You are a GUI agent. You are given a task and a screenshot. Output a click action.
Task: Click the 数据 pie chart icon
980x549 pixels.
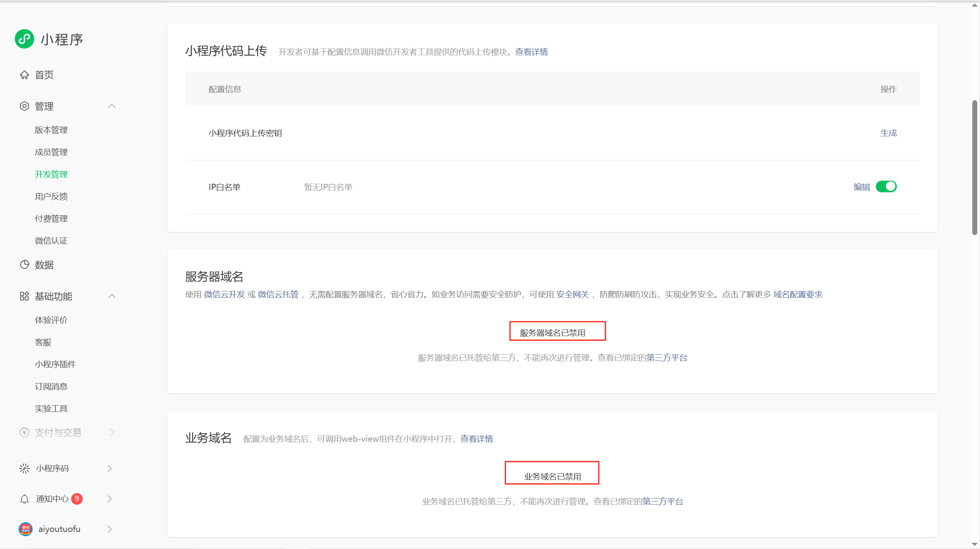(24, 265)
